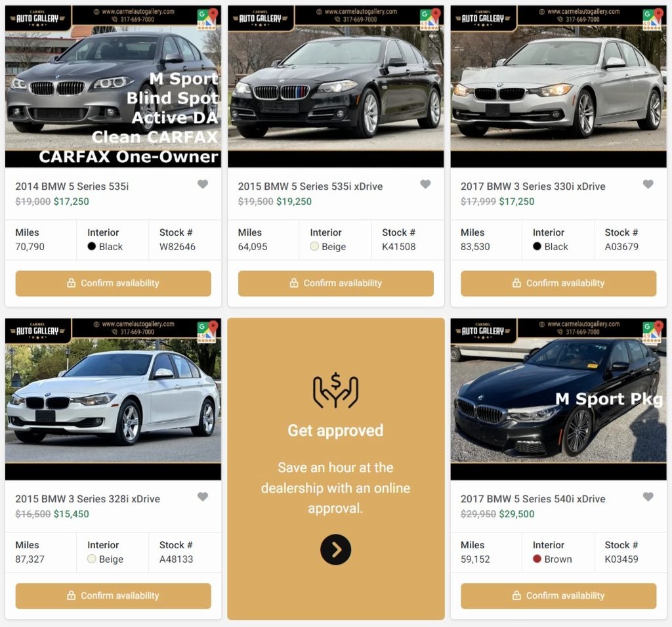
Task: Favorite the 2014 BMW 5 Series 535i
Action: (203, 184)
